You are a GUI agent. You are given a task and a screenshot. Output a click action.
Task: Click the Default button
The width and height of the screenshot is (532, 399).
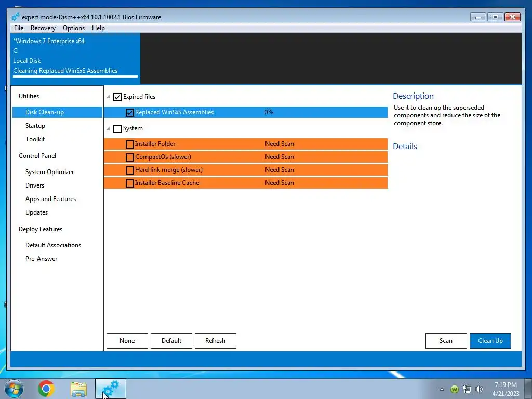pos(171,341)
